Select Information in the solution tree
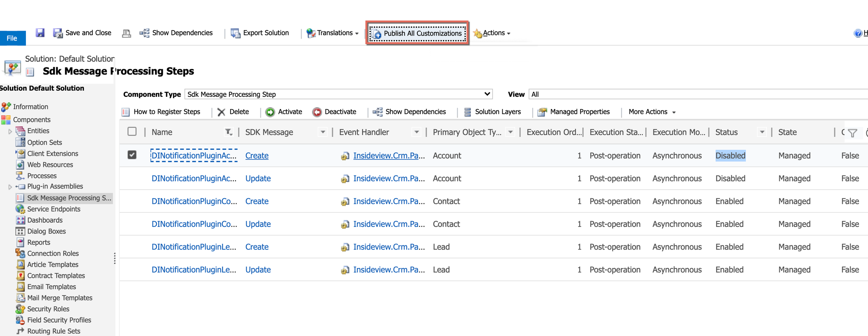Viewport: 868px width, 336px height. 31,107
